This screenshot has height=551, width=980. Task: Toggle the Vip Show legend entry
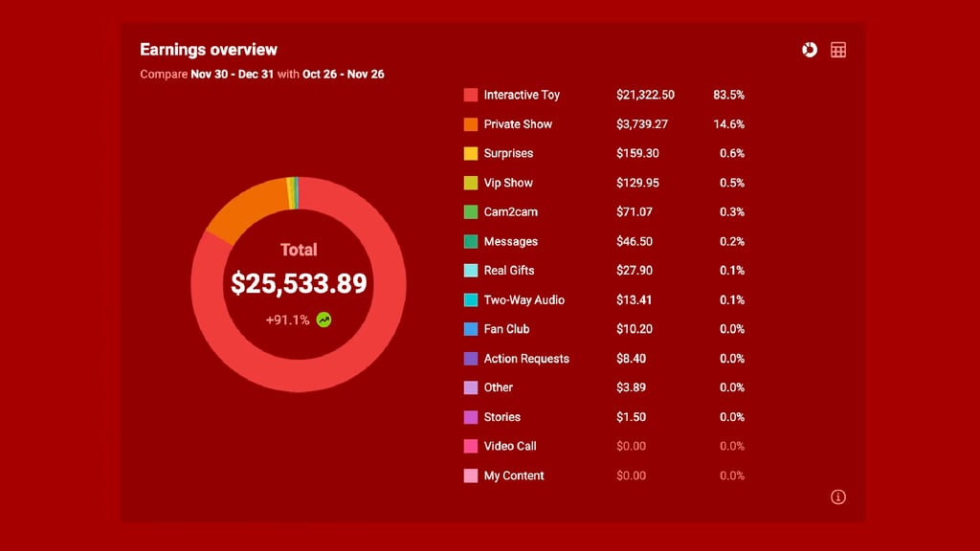click(x=508, y=183)
